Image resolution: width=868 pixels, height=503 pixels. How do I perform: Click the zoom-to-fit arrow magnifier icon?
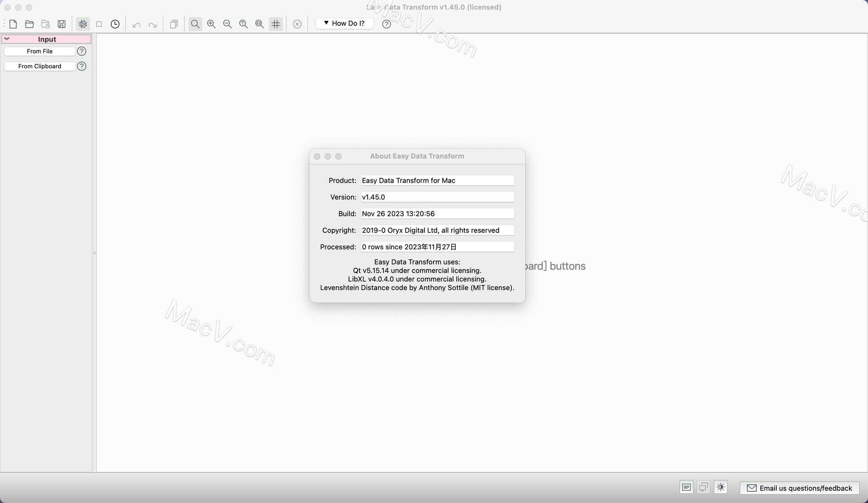click(x=244, y=24)
